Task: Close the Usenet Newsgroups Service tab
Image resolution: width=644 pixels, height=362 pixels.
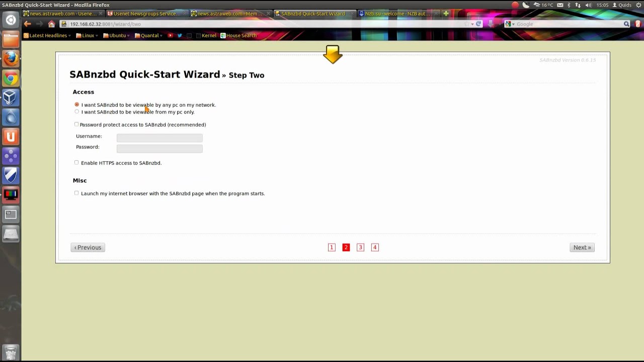Action: (185, 14)
